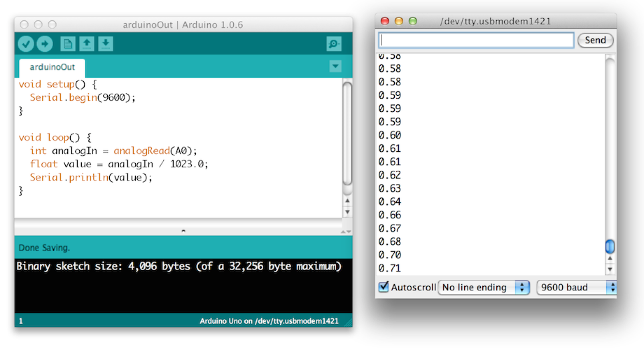The image size is (644, 352).
Task: Click the analogRead(A0) code line
Action: [113, 151]
